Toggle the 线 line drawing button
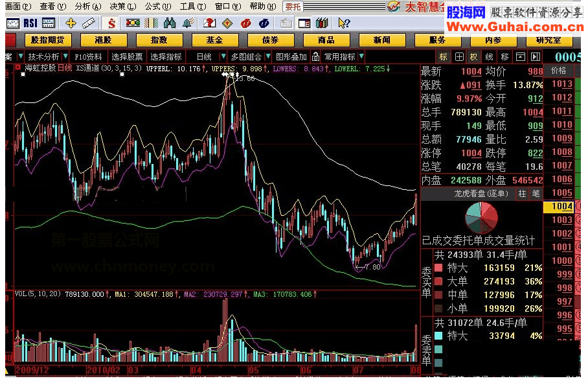 tap(489, 56)
